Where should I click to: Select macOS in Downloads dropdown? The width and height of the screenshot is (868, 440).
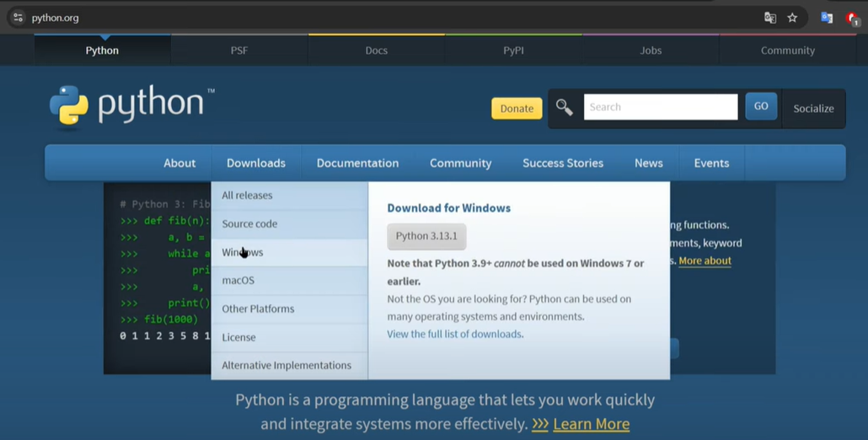point(290,281)
